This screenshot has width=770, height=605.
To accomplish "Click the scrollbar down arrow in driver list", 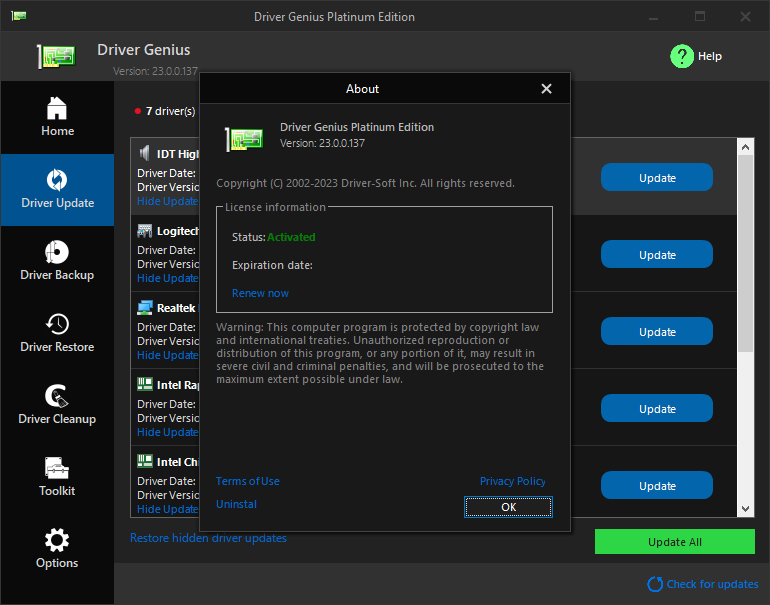I will point(745,509).
